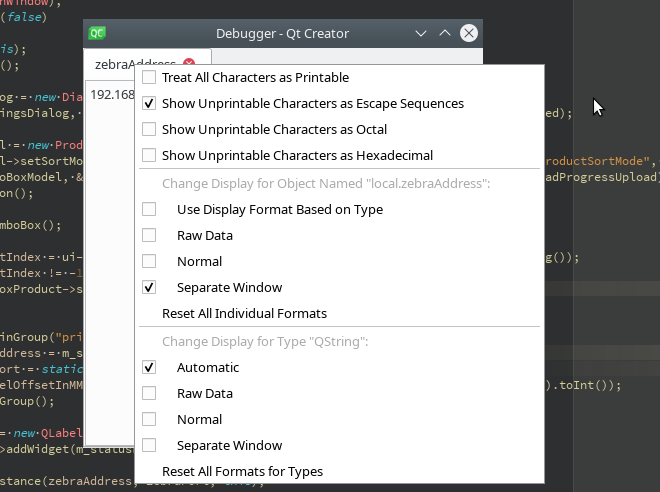Maximize the Debugger window
This screenshot has height=492, width=660.
[x=445, y=33]
